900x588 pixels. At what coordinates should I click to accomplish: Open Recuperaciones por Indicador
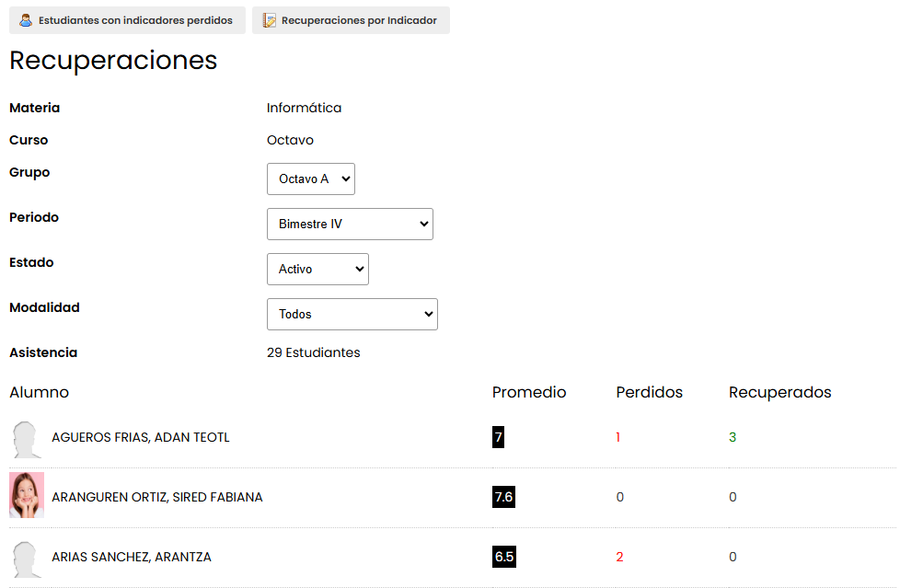(x=351, y=20)
